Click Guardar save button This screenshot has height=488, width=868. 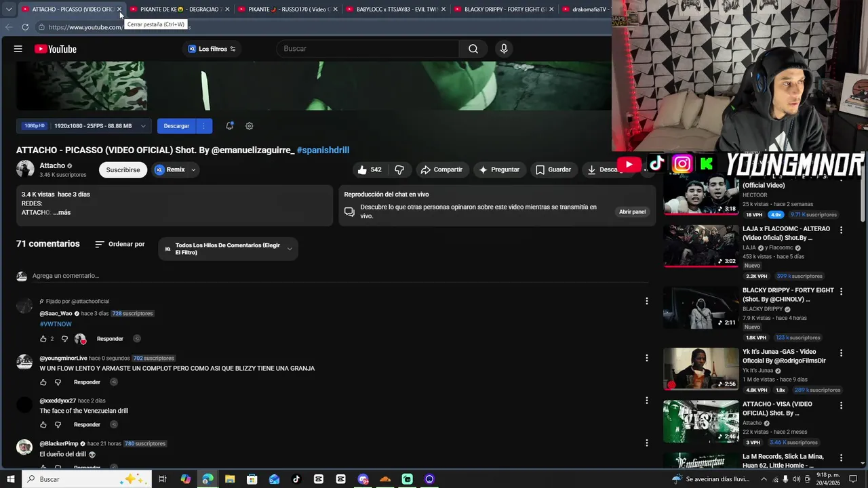point(553,169)
